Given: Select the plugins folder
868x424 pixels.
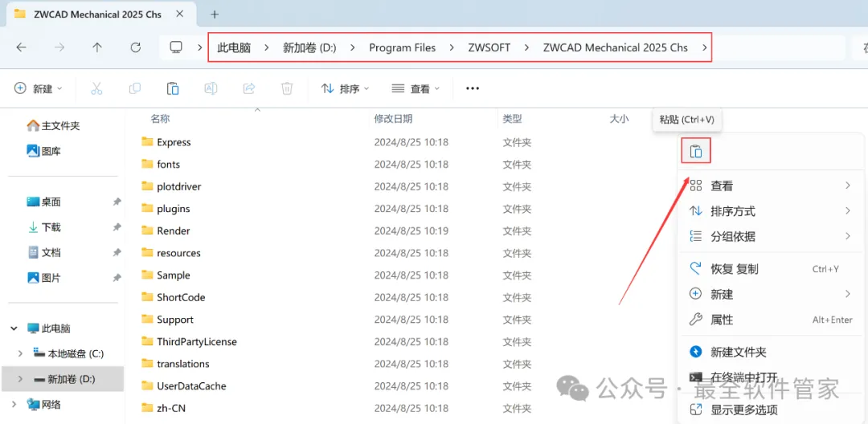Looking at the screenshot, I should pyautogui.click(x=166, y=209).
